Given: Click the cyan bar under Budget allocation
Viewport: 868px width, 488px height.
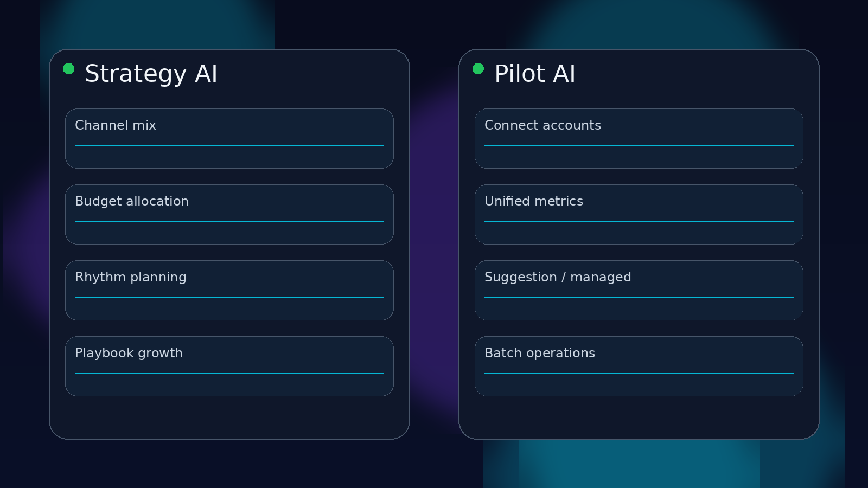Looking at the screenshot, I should pyautogui.click(x=229, y=221).
